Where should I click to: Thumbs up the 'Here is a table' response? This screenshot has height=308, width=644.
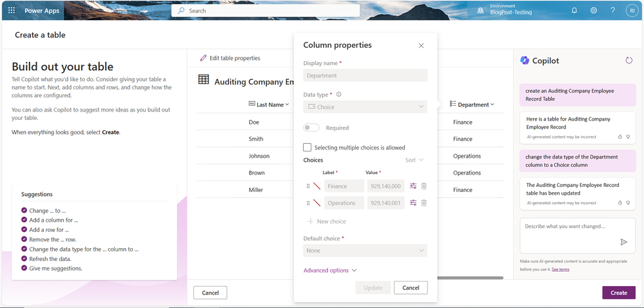click(620, 137)
